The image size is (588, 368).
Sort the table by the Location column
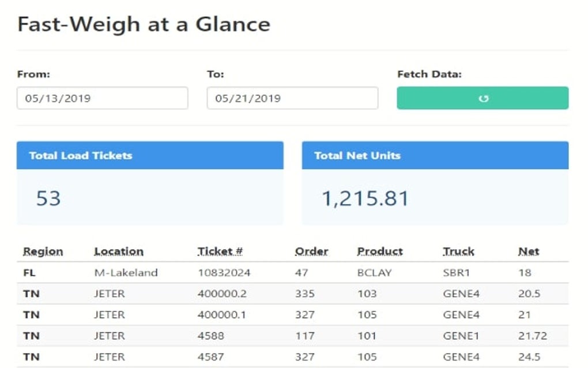pos(118,250)
